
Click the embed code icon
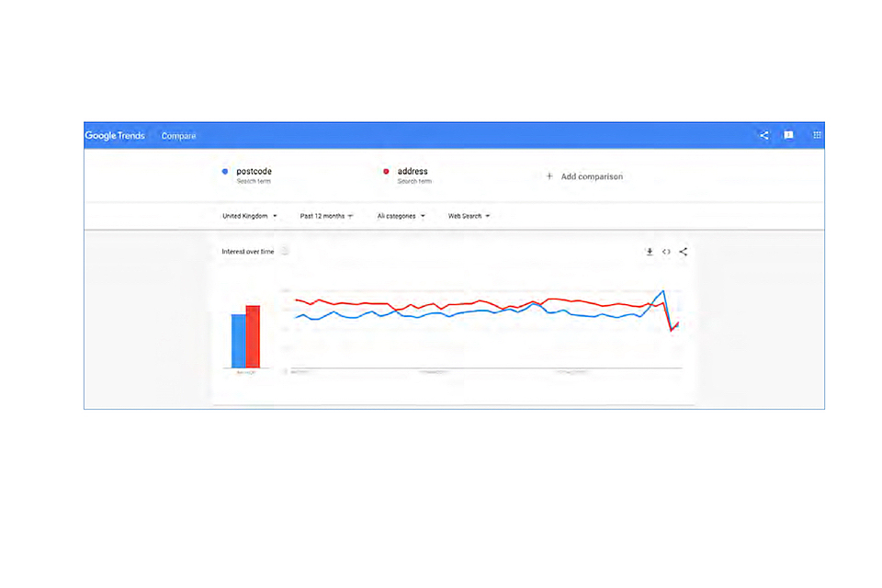click(666, 252)
